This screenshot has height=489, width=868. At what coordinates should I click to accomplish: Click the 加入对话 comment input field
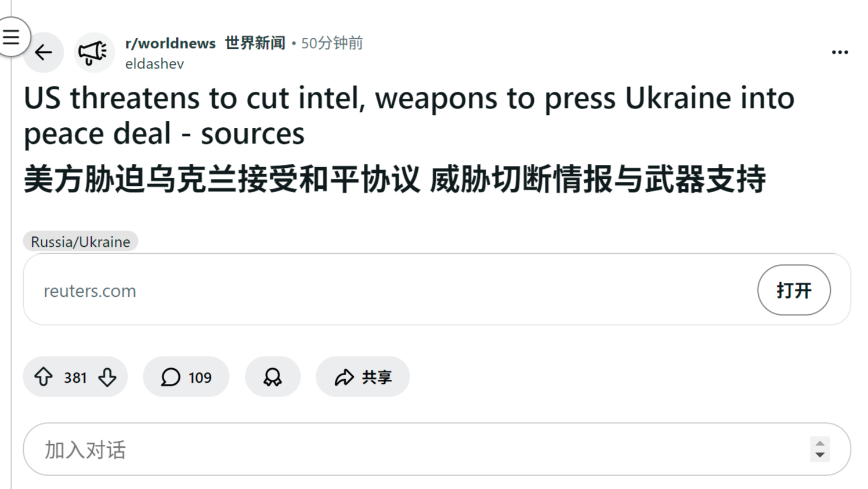pos(406,450)
